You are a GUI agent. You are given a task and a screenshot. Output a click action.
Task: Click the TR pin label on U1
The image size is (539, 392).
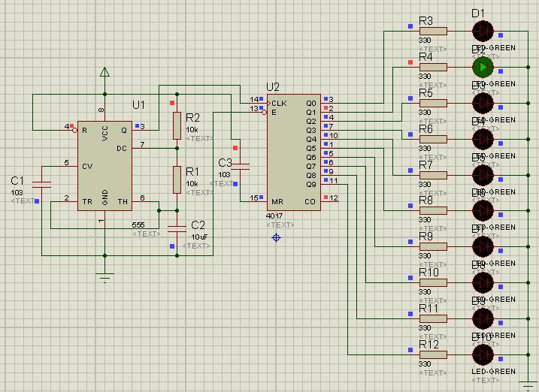coord(87,201)
